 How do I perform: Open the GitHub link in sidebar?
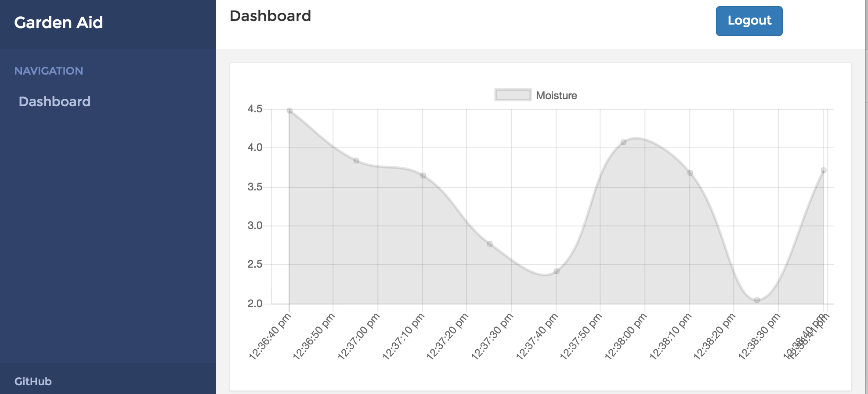(x=33, y=381)
